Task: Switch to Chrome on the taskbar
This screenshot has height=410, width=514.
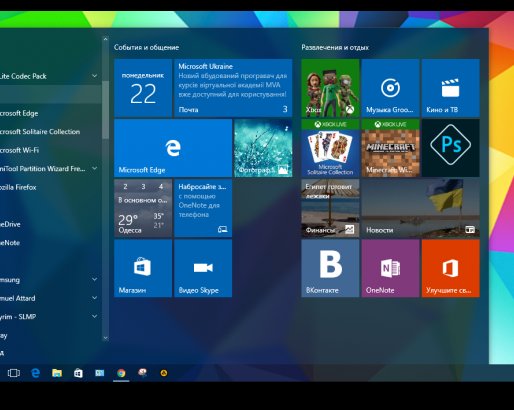Action: pos(121,373)
